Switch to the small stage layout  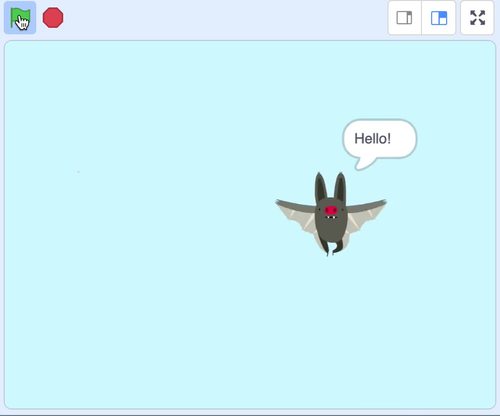click(x=404, y=18)
